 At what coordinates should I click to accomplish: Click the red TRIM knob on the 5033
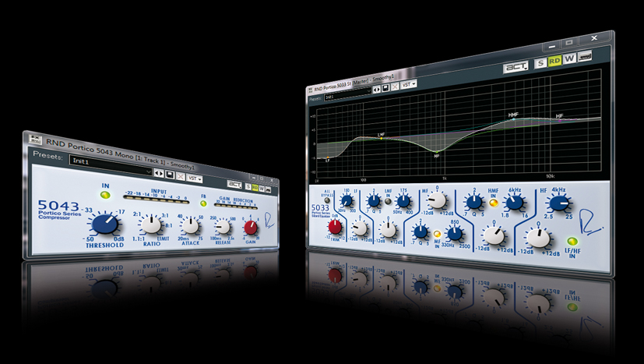(335, 227)
